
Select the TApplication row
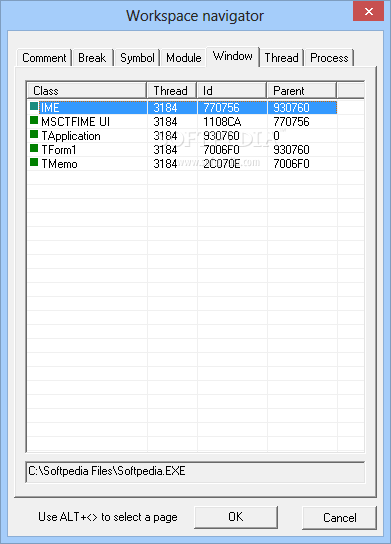coord(182,136)
